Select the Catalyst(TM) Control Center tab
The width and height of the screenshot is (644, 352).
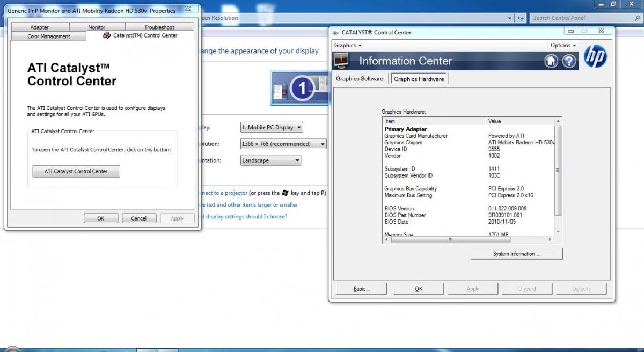click(x=140, y=35)
